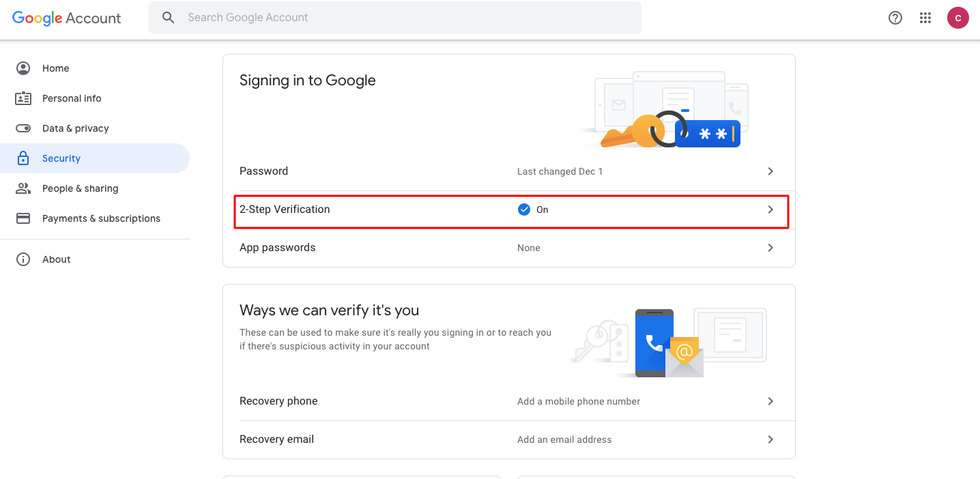Click the Payments & subscriptions card icon
The width and height of the screenshot is (980, 479).
point(23,218)
